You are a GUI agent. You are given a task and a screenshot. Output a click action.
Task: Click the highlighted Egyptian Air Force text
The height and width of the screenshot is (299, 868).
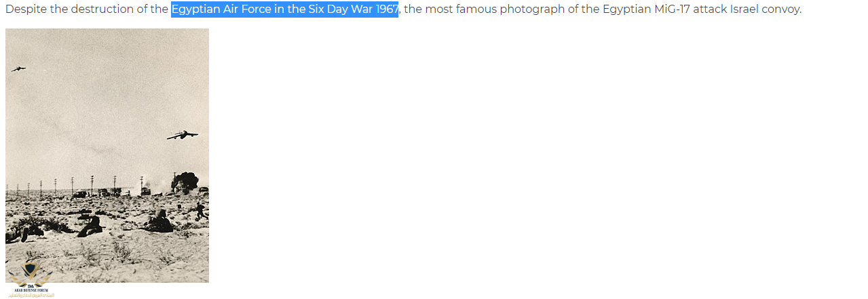pos(284,9)
